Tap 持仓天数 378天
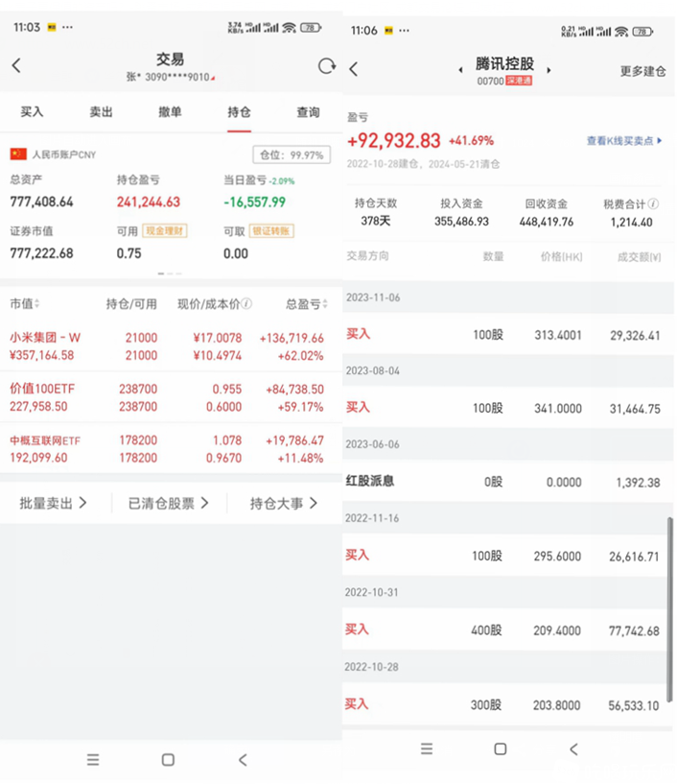 click(376, 212)
